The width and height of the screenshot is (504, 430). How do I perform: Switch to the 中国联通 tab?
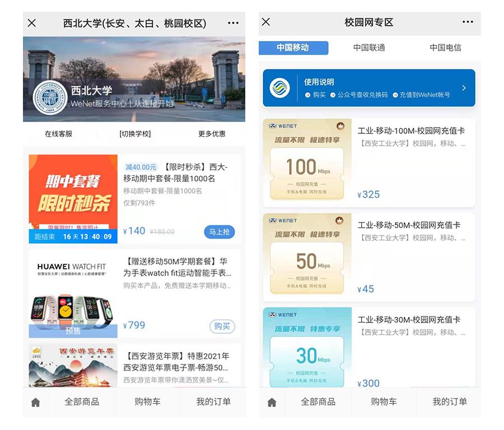(x=369, y=48)
